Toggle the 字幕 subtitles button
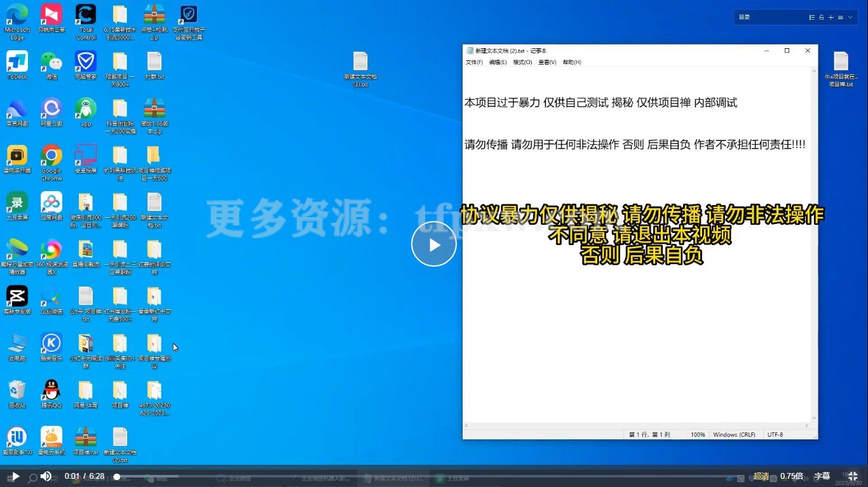The width and height of the screenshot is (868, 487). click(x=822, y=476)
